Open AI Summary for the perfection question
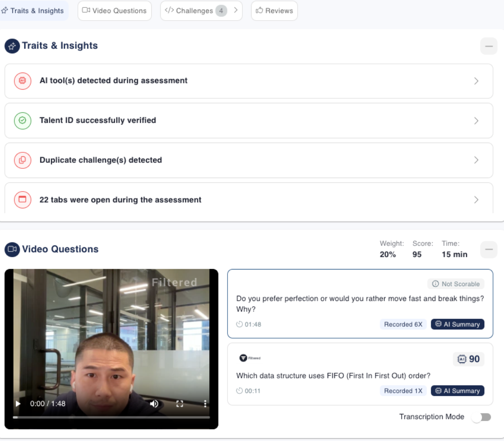Screen dimensions: 504x441 [x=458, y=324]
